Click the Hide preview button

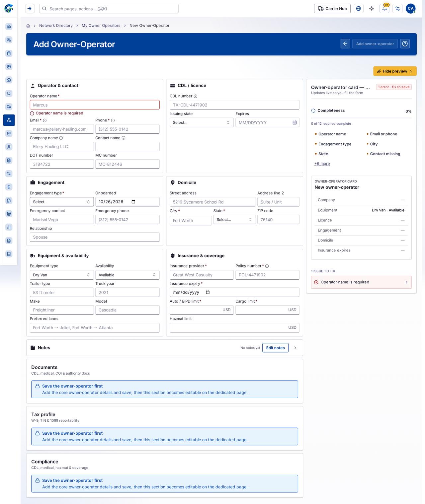click(395, 71)
